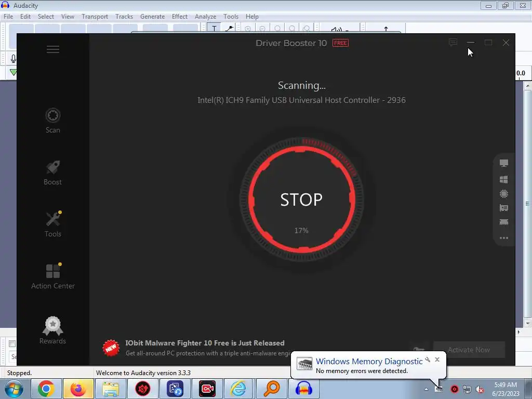The width and height of the screenshot is (532, 399).
Task: Open the Windows Start menu
Action: 13,389
